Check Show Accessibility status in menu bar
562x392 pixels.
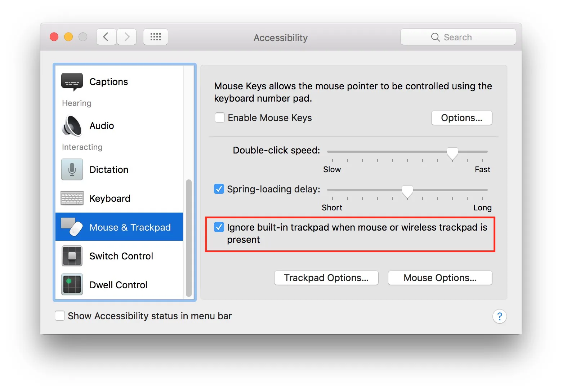pyautogui.click(x=60, y=316)
